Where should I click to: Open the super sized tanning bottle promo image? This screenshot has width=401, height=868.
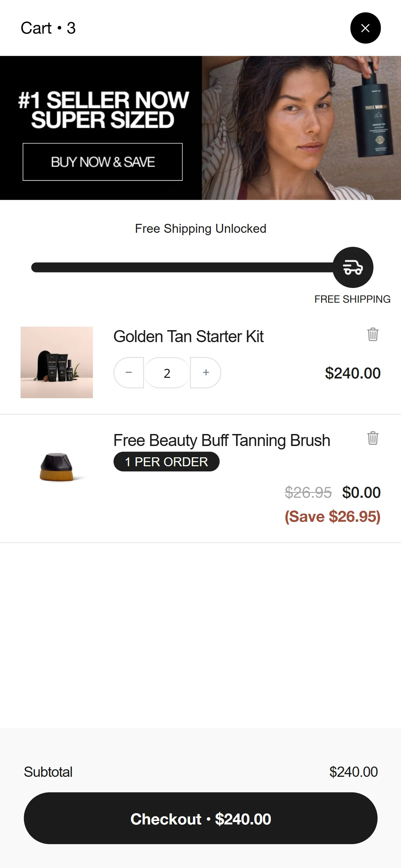tap(301, 128)
